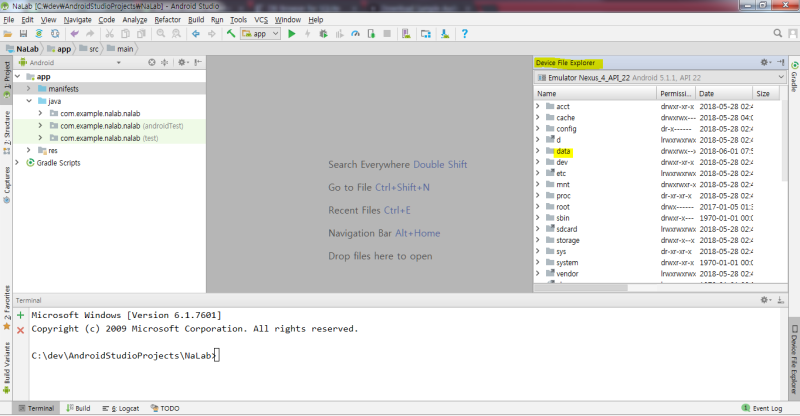Toggle the Structure side tab
The width and height of the screenshot is (800, 416).
[7, 132]
